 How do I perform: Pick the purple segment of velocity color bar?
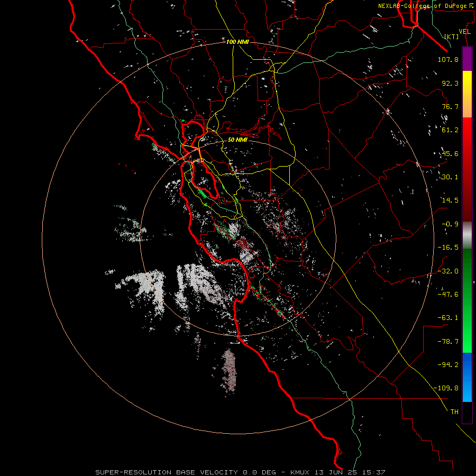tap(467, 59)
